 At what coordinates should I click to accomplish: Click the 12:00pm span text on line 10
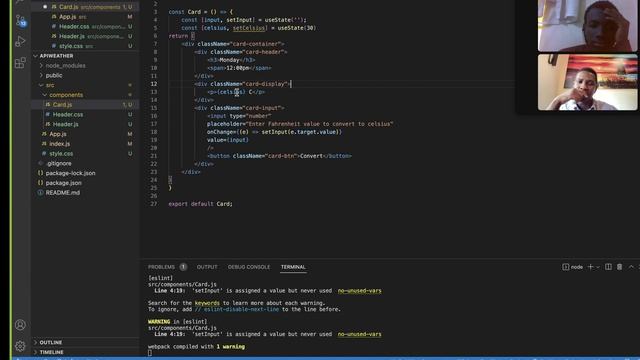point(238,68)
